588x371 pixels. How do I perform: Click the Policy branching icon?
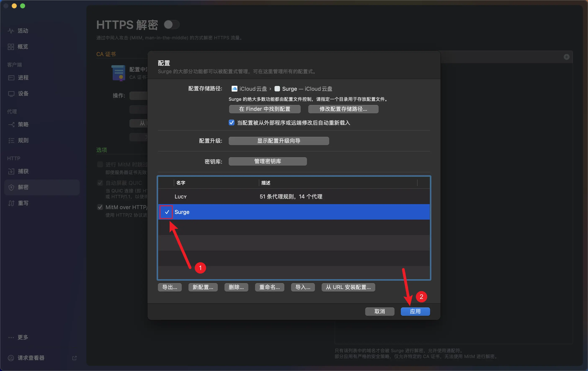(x=11, y=124)
